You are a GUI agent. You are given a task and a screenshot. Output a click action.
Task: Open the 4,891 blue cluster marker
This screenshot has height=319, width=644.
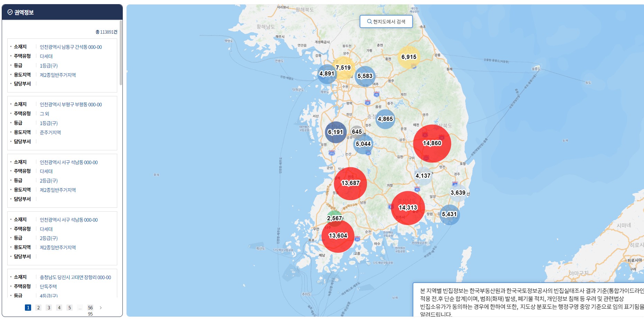point(327,74)
